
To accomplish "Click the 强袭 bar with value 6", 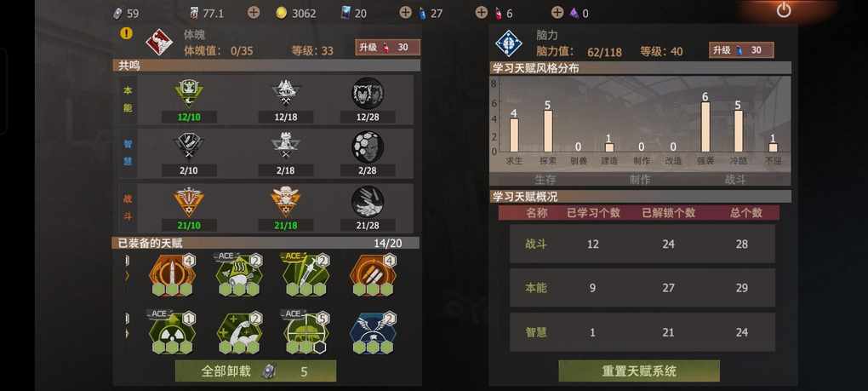I will click(x=705, y=127).
